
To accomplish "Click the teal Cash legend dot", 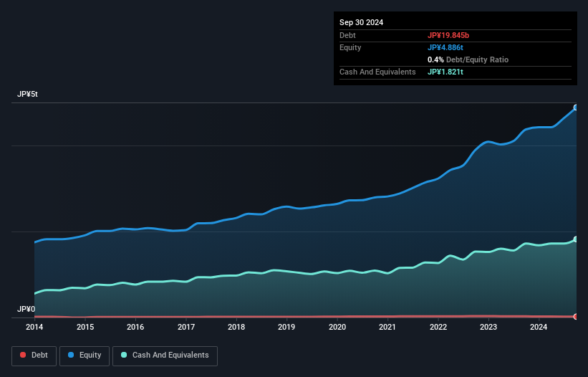I will pos(124,355).
